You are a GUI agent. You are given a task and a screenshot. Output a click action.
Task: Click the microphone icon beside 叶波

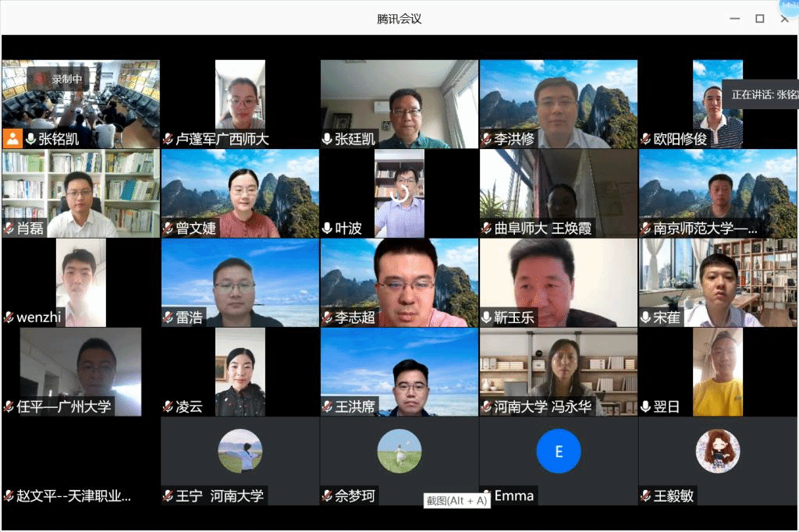click(x=327, y=228)
